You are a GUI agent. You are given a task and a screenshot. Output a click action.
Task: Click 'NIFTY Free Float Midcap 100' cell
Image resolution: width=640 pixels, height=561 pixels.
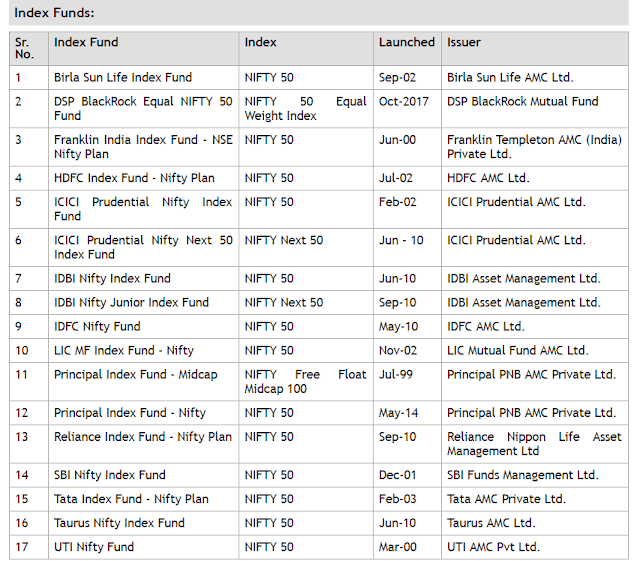306,382
